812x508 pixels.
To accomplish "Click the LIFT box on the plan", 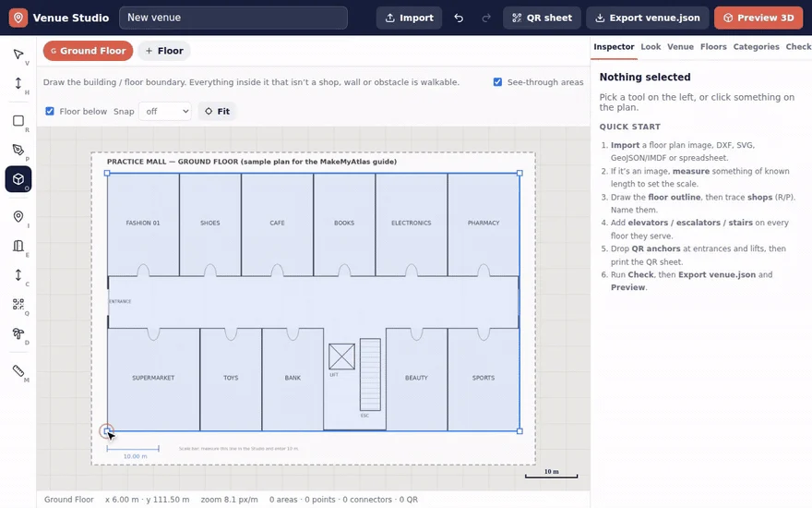I will [341, 357].
